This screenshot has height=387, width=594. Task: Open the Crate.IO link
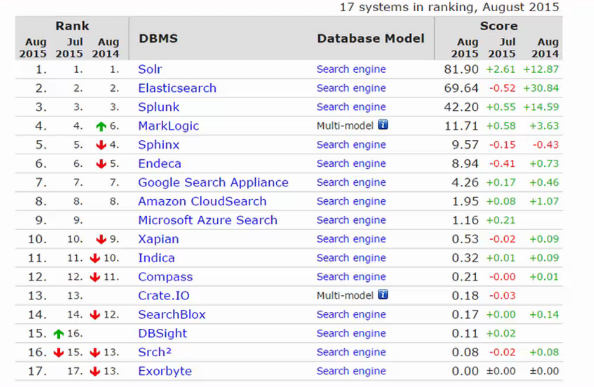pos(164,296)
